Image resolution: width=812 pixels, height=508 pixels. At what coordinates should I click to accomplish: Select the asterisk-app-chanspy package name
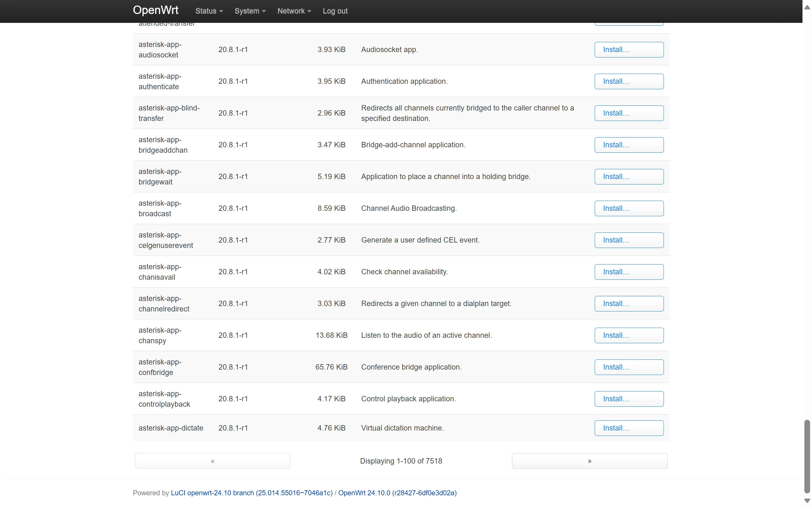[x=160, y=335]
